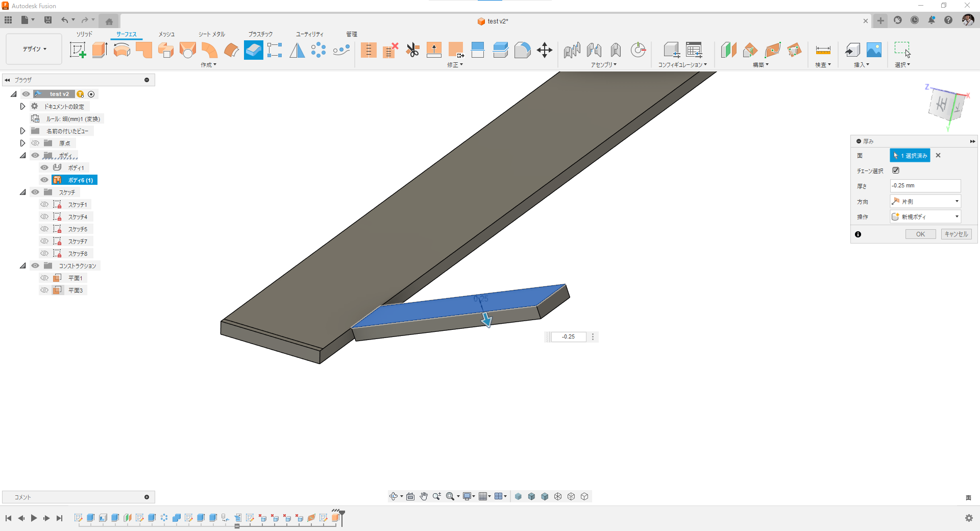Select the Mirror tool
Viewport: 980px width, 531px height.
pyautogui.click(x=297, y=50)
